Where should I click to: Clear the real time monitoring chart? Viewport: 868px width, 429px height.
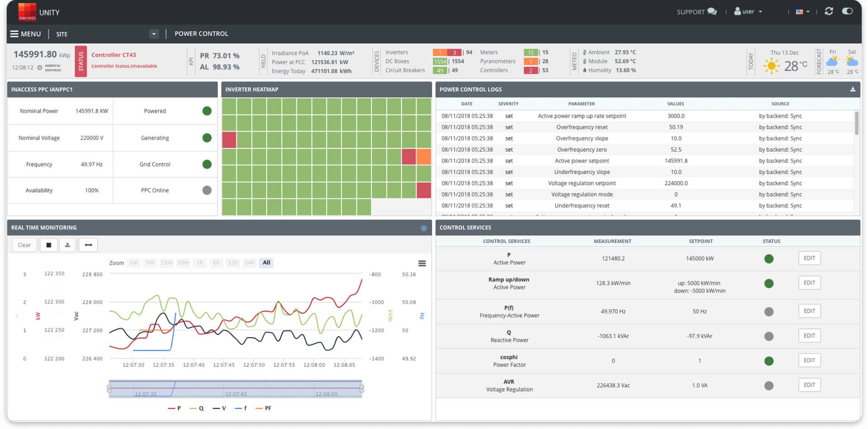[x=24, y=245]
